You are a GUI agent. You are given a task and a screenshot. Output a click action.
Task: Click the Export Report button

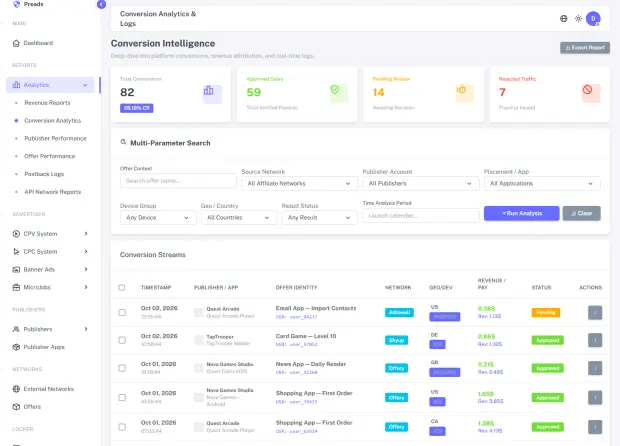585,48
